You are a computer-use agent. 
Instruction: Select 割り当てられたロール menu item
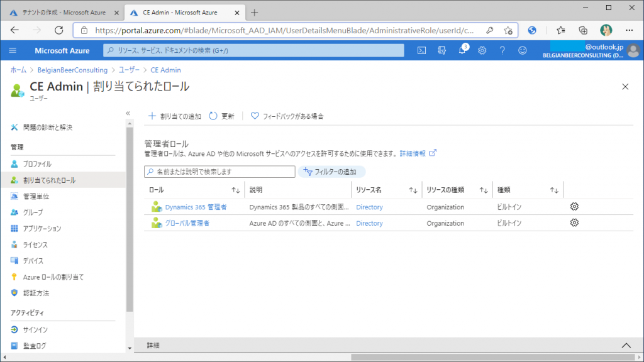(64, 180)
